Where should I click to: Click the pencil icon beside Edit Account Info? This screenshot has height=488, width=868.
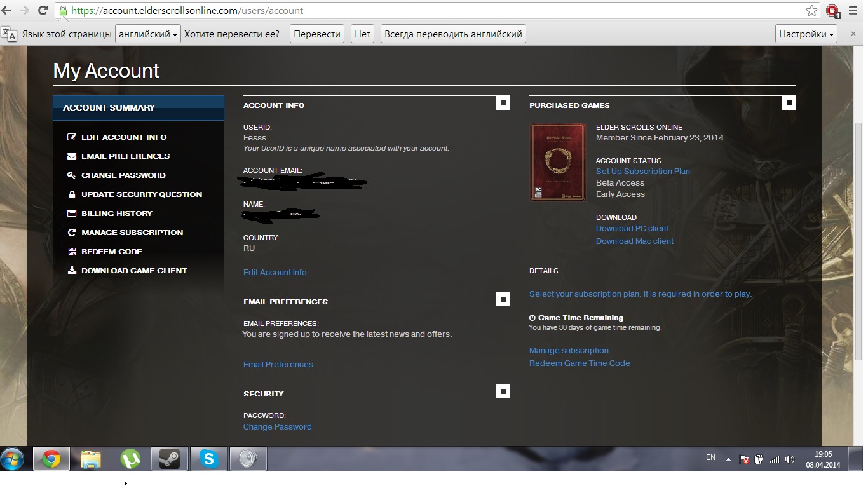point(72,137)
